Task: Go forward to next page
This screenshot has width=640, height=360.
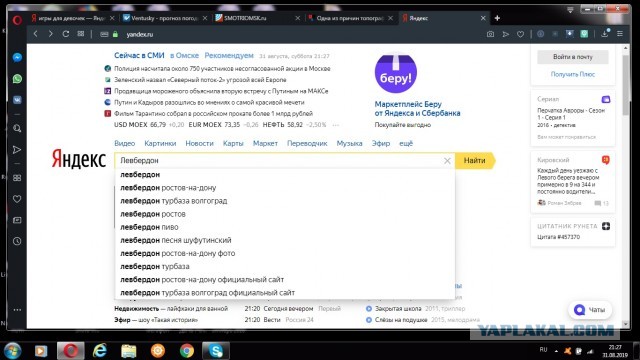Action: coord(50,34)
